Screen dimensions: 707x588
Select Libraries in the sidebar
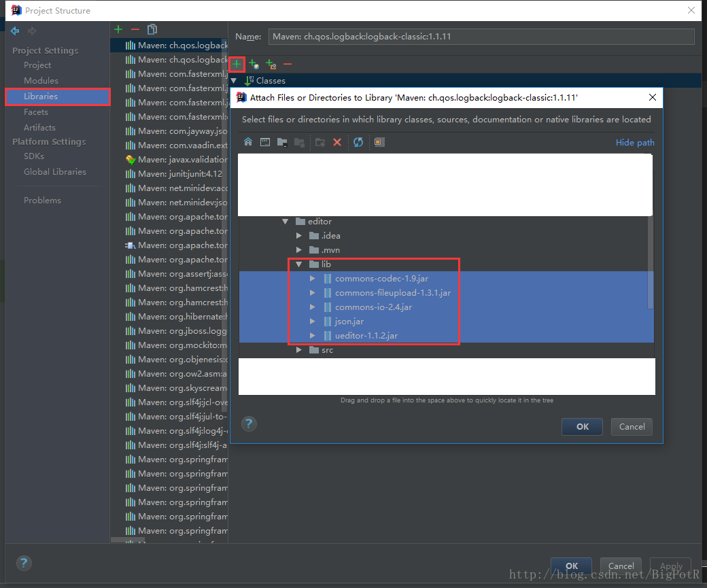coord(58,97)
